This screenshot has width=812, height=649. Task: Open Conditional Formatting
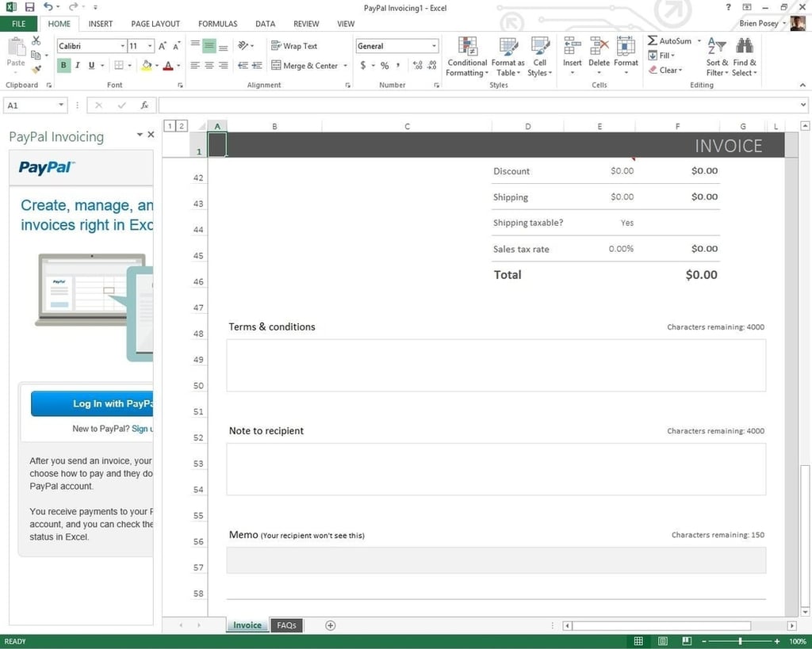coord(467,57)
